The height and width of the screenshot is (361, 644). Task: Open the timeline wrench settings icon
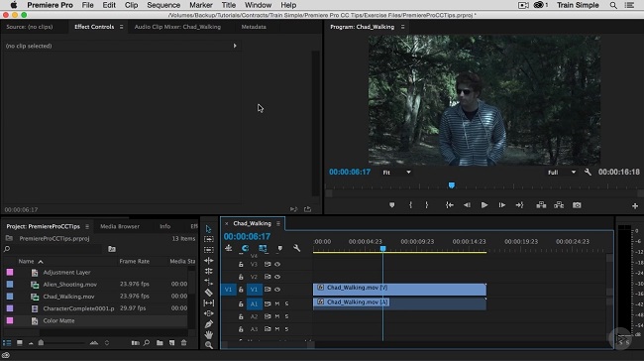[x=296, y=248]
